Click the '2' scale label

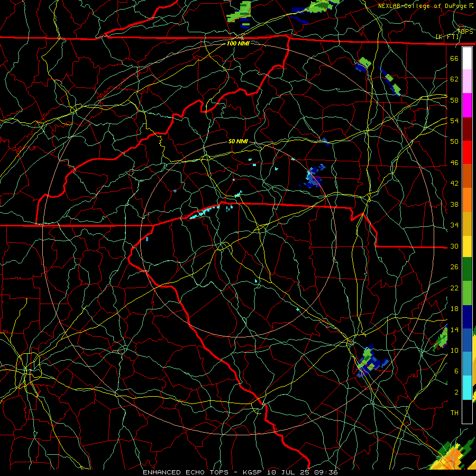(456, 392)
